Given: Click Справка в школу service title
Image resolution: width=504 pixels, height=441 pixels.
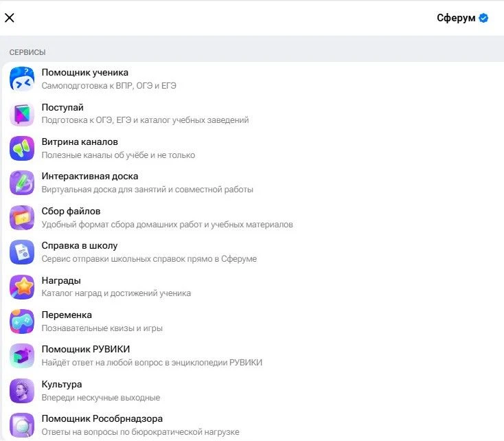Looking at the screenshot, I should (x=80, y=246).
